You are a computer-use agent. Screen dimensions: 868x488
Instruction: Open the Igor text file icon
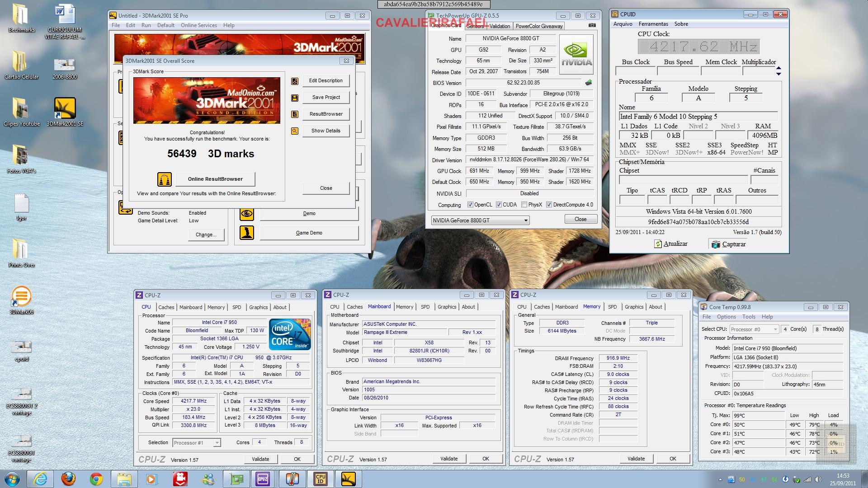click(x=21, y=207)
